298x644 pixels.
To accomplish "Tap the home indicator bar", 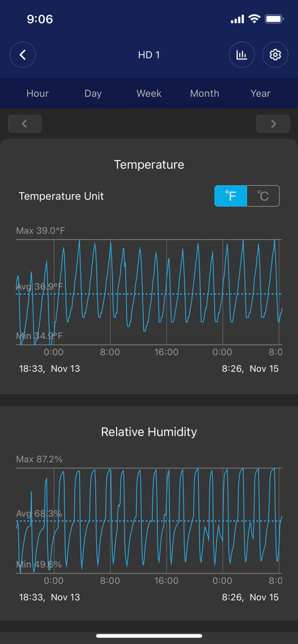I will pos(149,636).
